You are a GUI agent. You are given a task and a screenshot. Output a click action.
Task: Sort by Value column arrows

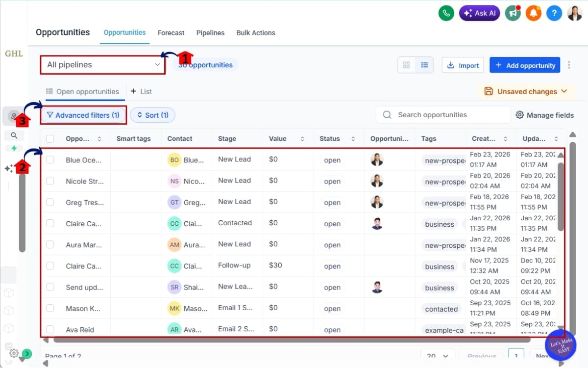click(302, 139)
